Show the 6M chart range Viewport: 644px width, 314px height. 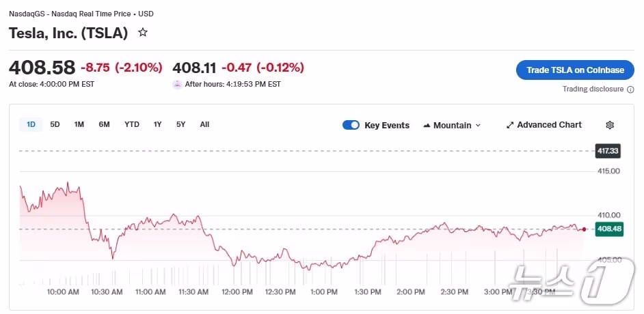pyautogui.click(x=104, y=124)
